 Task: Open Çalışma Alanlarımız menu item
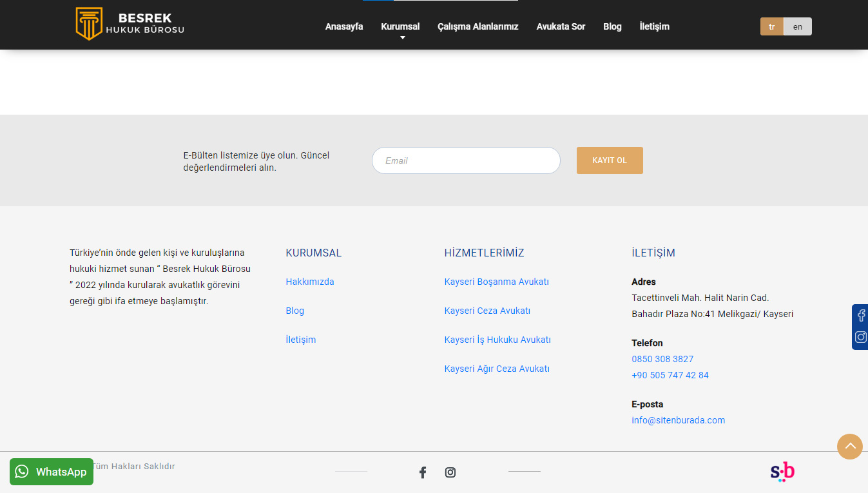click(x=478, y=26)
